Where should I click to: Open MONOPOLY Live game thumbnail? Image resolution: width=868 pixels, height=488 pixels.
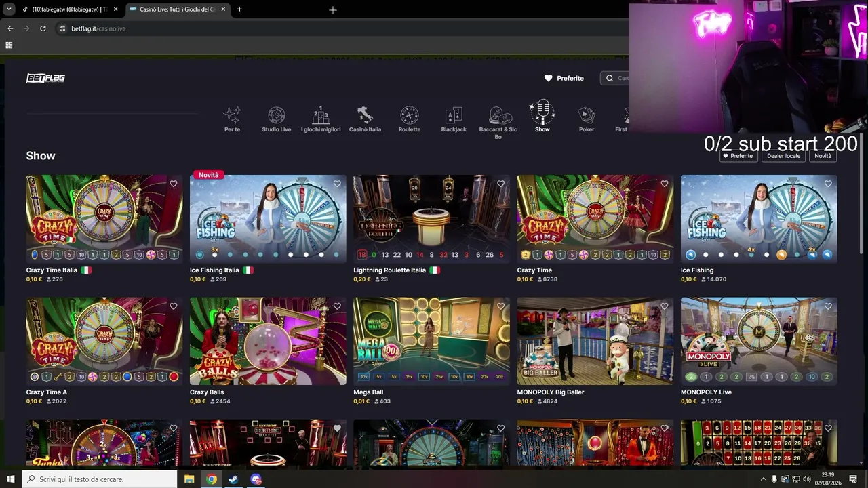759,341
